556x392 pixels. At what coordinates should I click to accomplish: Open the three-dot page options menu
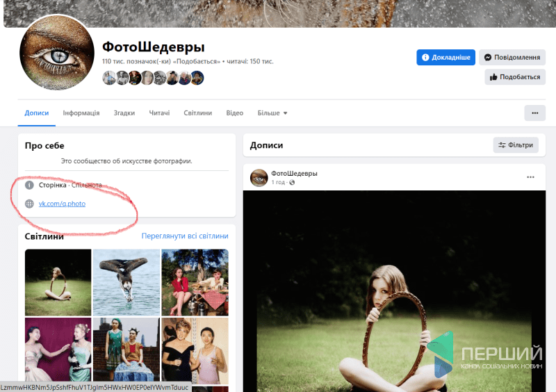(534, 113)
